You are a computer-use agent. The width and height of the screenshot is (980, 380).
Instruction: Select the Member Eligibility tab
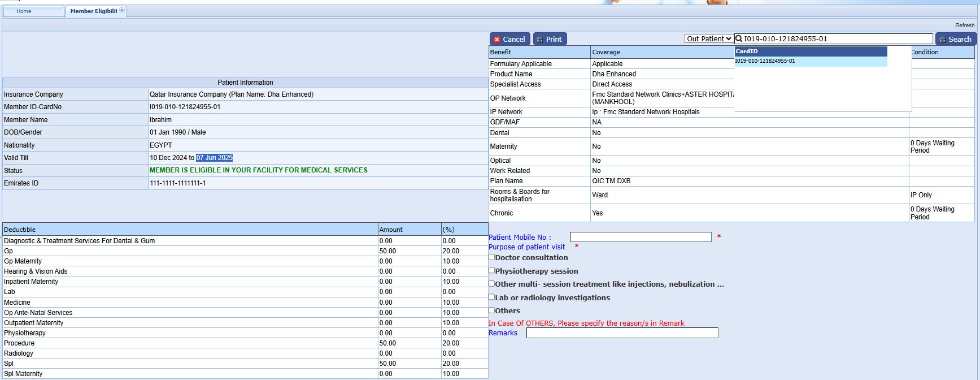point(93,11)
